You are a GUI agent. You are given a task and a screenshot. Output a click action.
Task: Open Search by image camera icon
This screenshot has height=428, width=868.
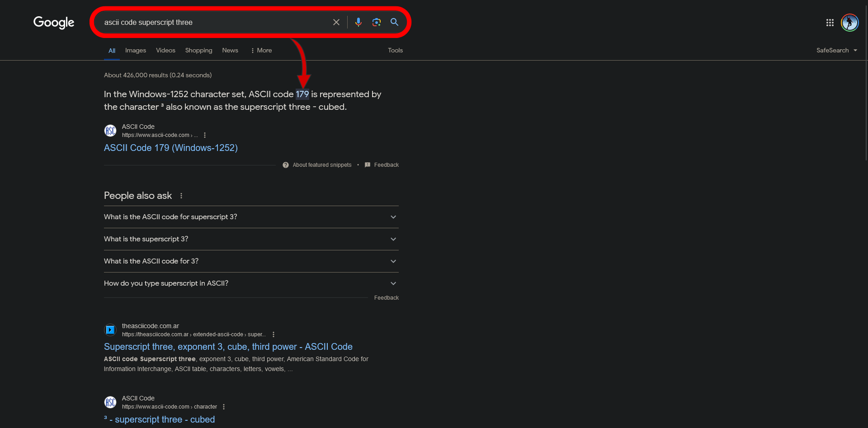(x=377, y=22)
